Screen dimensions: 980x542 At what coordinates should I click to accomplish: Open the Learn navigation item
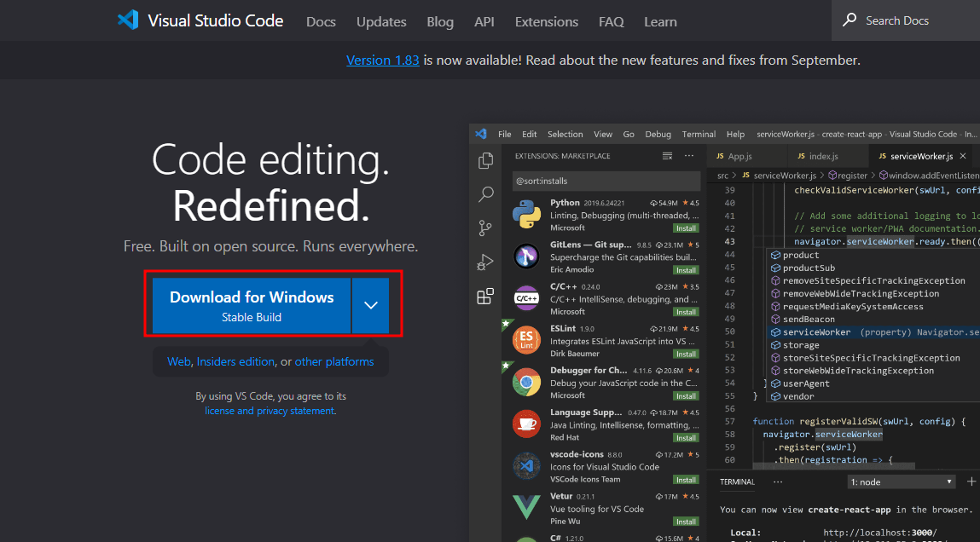(661, 22)
